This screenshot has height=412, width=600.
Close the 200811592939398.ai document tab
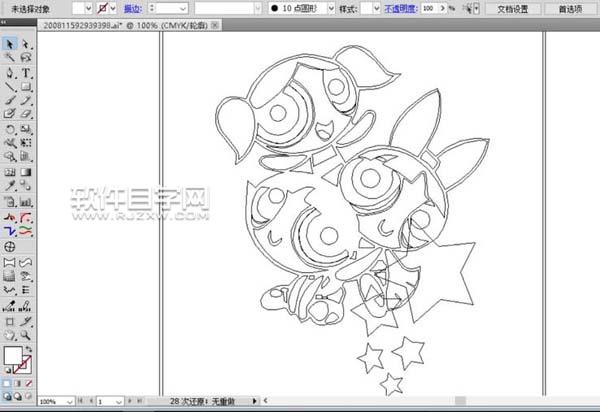click(x=215, y=25)
